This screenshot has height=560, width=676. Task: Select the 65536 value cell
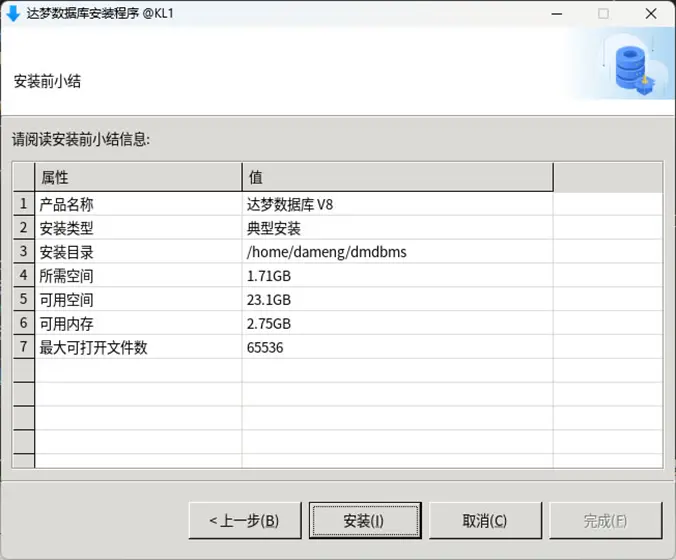tap(397, 347)
